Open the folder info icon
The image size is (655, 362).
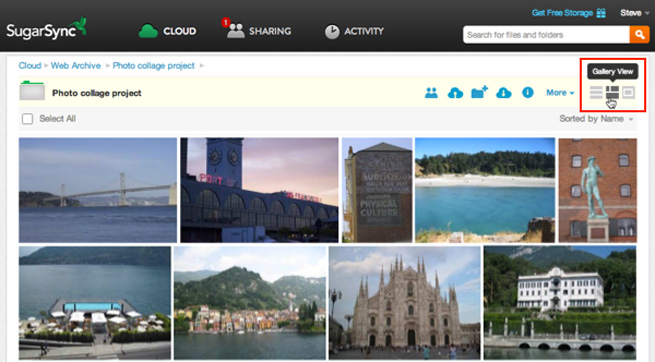[528, 92]
